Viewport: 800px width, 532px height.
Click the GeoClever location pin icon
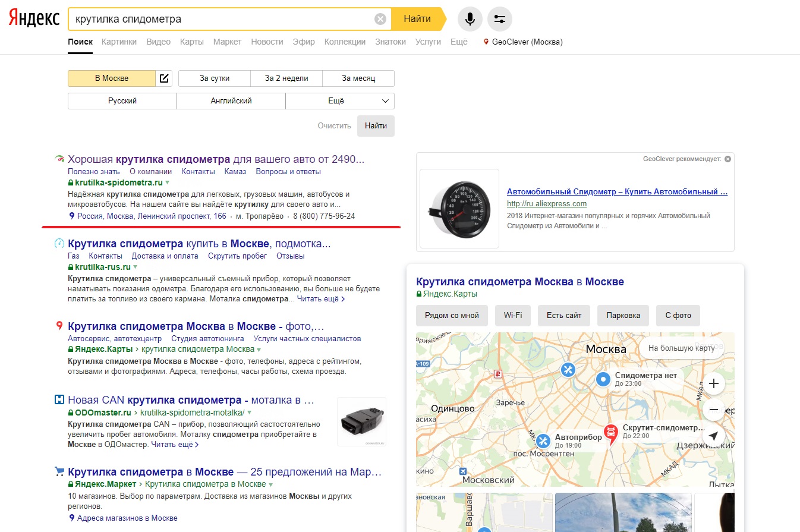[x=486, y=42]
